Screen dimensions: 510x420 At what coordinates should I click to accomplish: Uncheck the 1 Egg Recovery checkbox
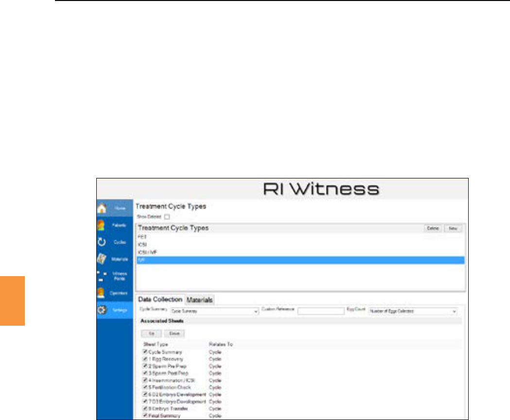click(145, 359)
